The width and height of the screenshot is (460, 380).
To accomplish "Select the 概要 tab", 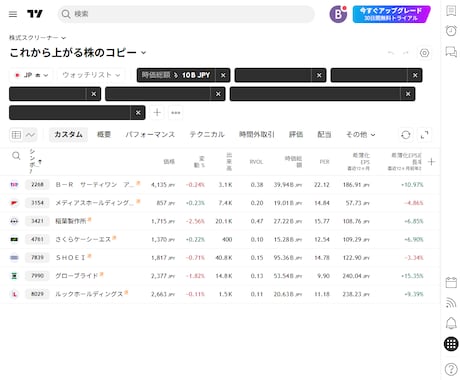I will pyautogui.click(x=104, y=134).
